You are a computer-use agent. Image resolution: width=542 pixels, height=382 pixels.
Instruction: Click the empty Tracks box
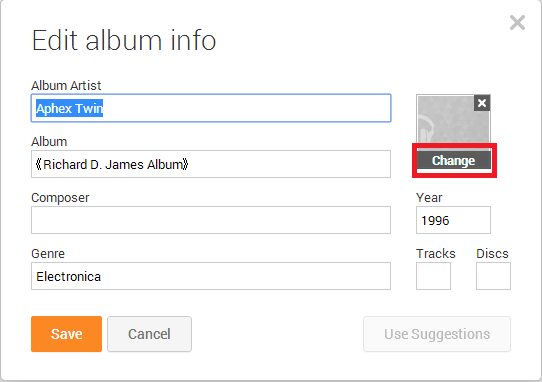pos(433,276)
